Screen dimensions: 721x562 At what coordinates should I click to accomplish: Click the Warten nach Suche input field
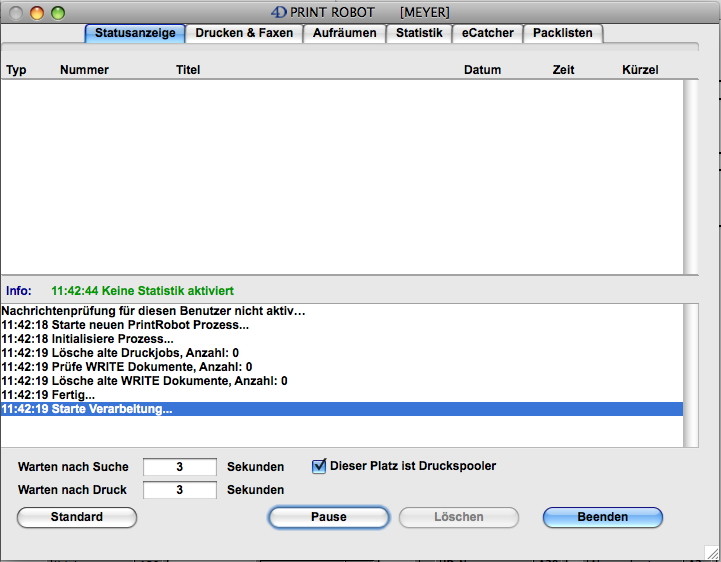tap(180, 467)
